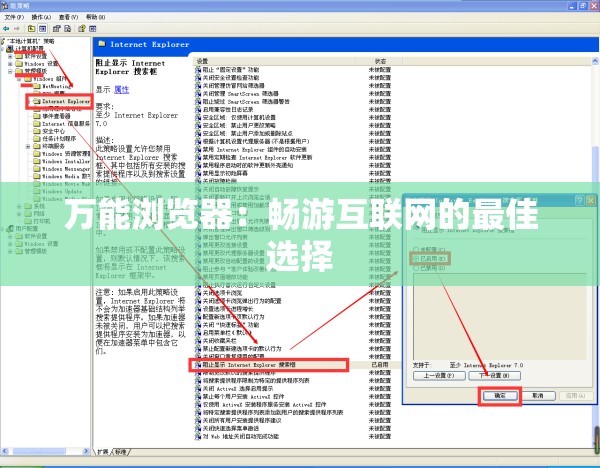
Task: Click the Forward arrow toolbar icon
Action: [17, 29]
